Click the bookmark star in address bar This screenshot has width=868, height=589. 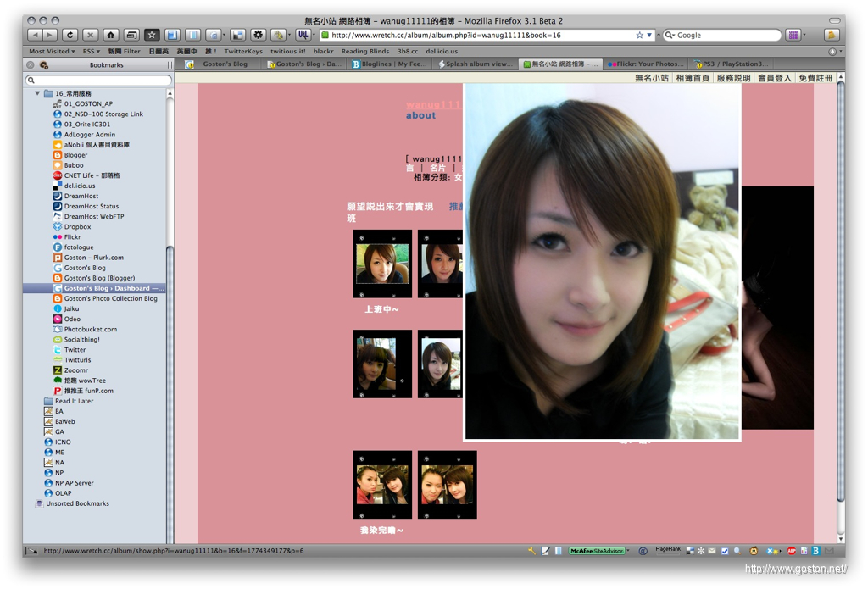640,35
